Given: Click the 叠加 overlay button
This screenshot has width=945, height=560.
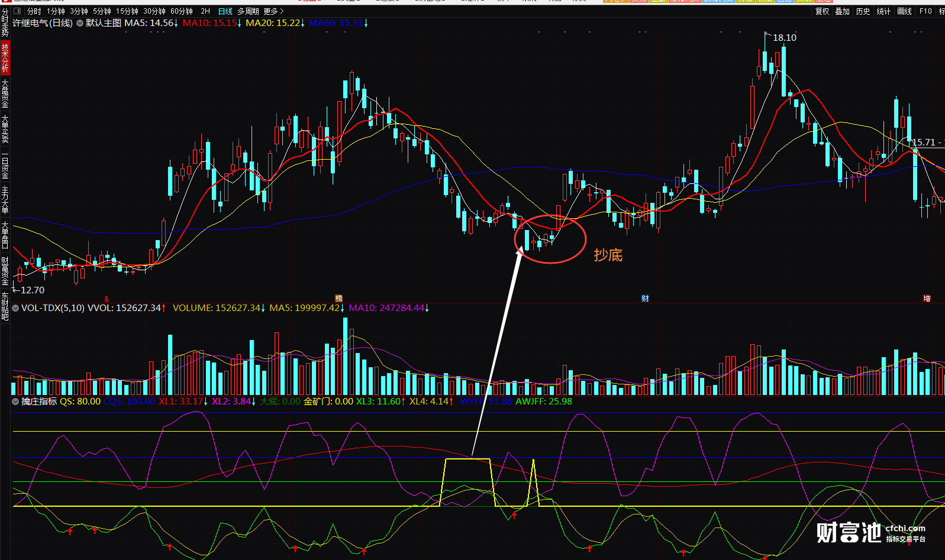Looking at the screenshot, I should 842,11.
